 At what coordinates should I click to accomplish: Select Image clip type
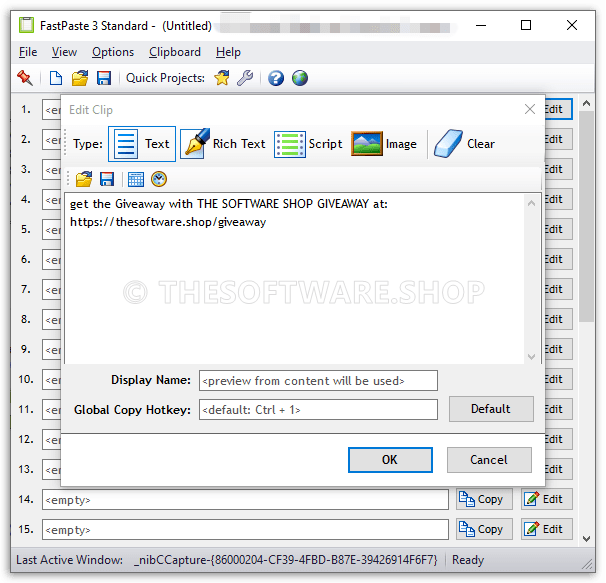tap(384, 144)
